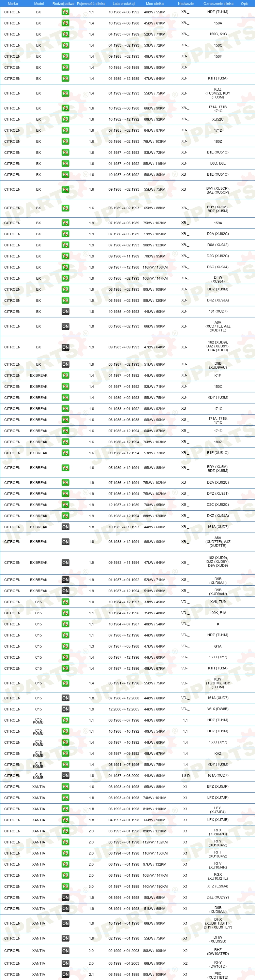Click petrol icon in C15 G1A row

(x=66, y=646)
